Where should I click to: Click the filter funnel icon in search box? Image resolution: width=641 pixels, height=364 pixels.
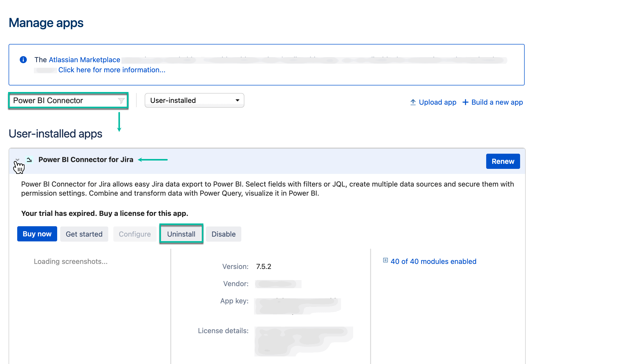pyautogui.click(x=121, y=101)
